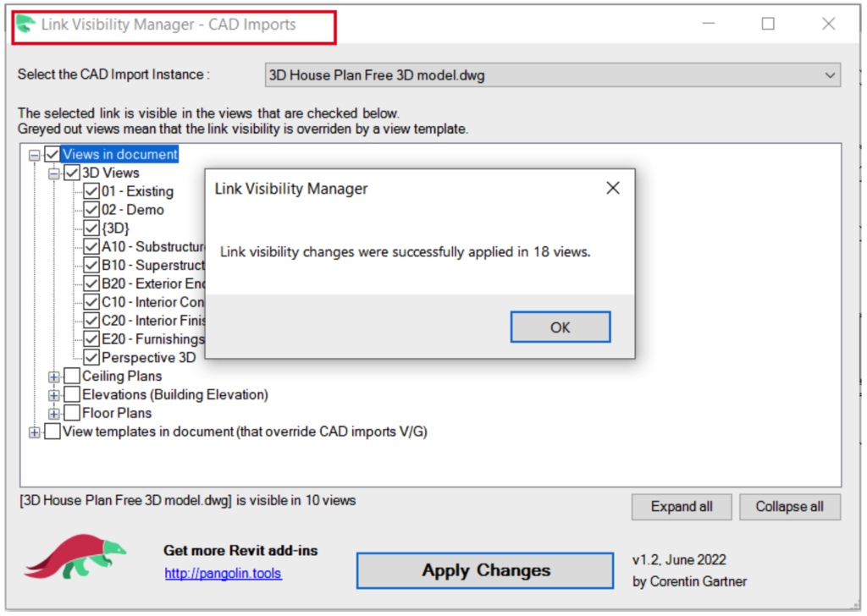
Task: Minimize the CAD Imports window
Action: coord(708,25)
